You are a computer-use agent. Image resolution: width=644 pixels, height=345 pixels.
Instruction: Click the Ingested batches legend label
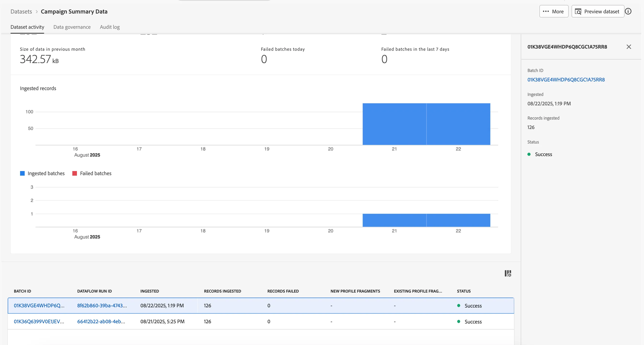coord(46,173)
